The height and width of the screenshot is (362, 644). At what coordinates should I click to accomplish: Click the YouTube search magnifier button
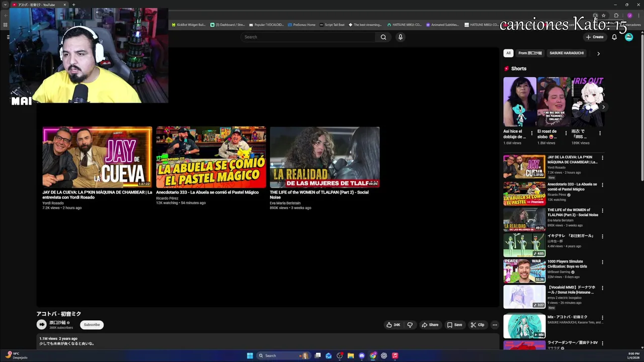(383, 37)
